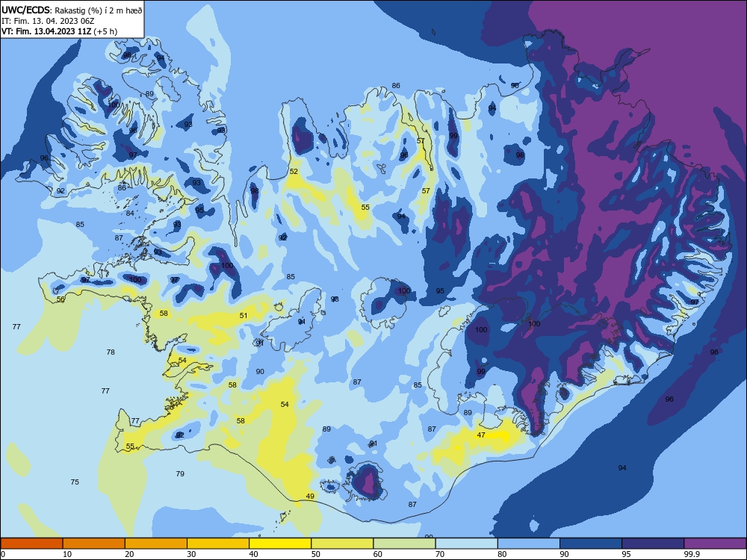Select the offshore humidity value "79"
Image resolution: width=747 pixels, height=560 pixels.
tap(180, 473)
